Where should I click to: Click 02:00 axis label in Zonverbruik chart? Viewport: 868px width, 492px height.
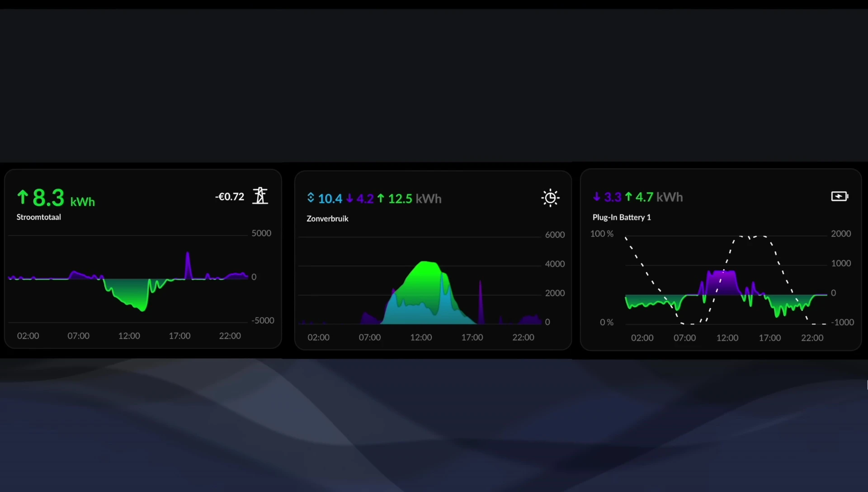coord(318,337)
